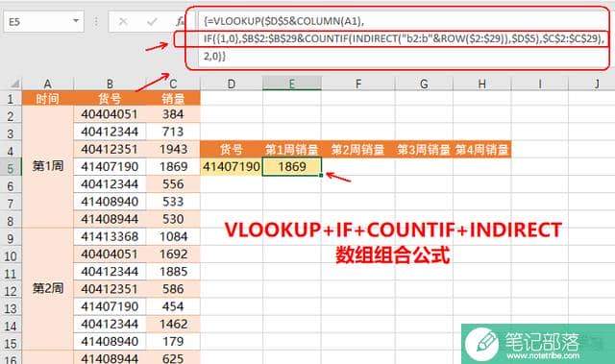Open the www.notetribe.com watermark link
This screenshot has height=364, width=615.
543,355
